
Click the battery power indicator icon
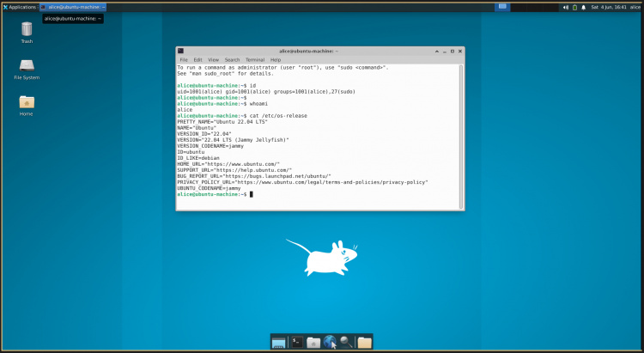[x=574, y=7]
